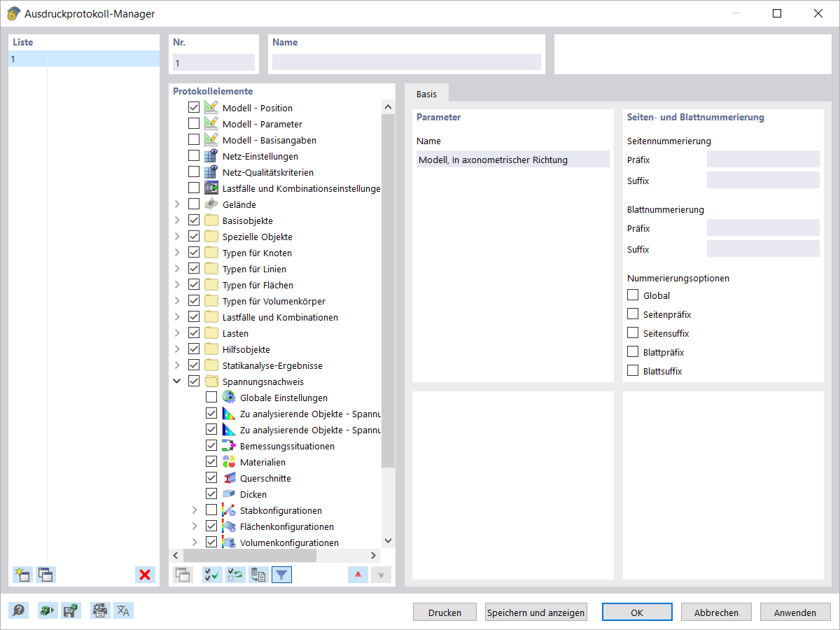The height and width of the screenshot is (630, 840).
Task: Click the printer settings icon in bottom bar
Action: pos(100,610)
